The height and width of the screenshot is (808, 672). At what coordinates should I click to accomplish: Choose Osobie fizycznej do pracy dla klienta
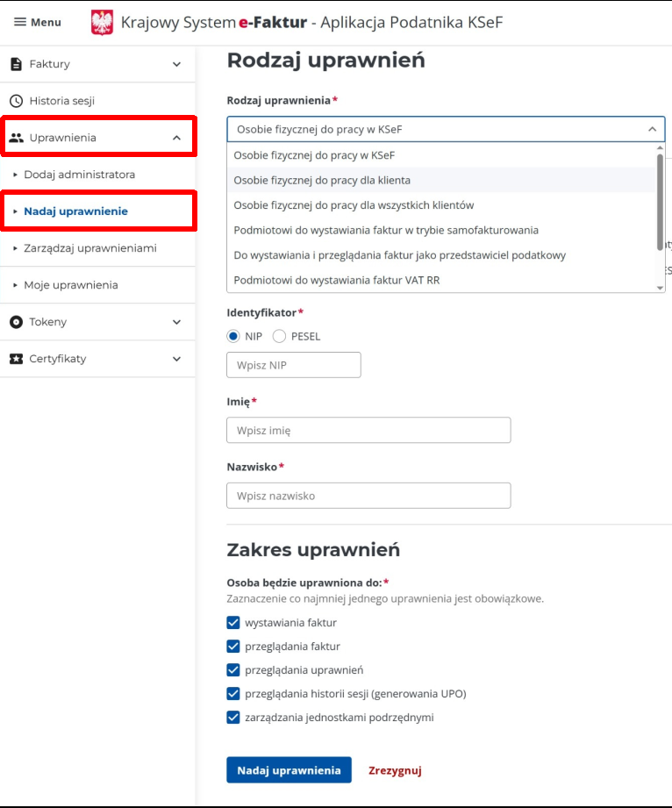click(x=322, y=180)
